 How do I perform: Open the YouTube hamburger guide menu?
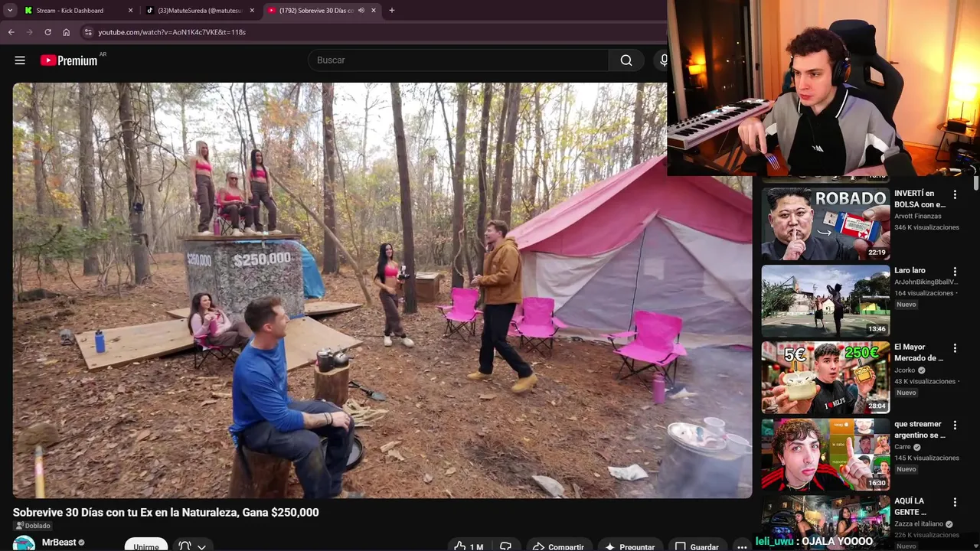(20, 60)
